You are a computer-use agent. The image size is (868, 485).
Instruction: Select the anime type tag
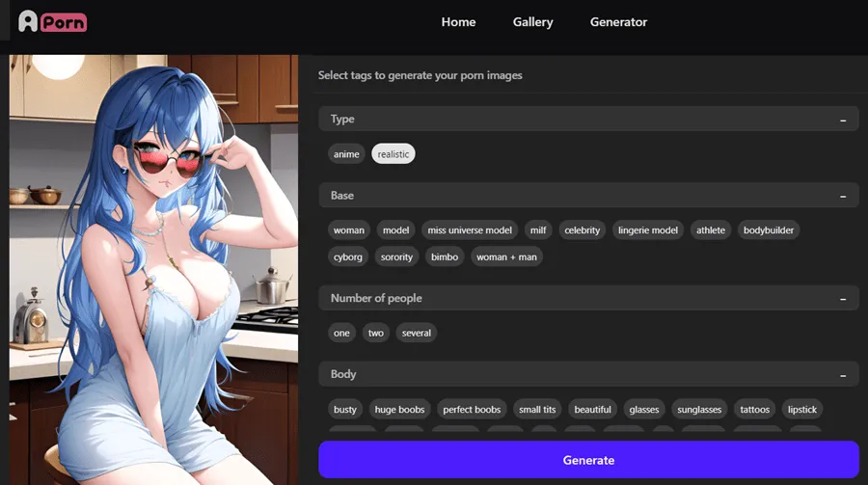(x=346, y=154)
